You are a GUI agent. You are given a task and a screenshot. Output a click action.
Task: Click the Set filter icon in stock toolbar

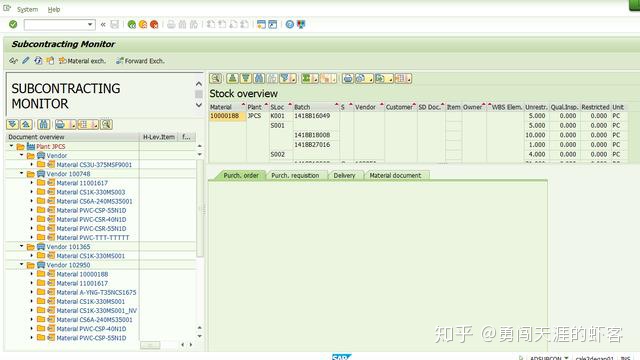[285, 78]
